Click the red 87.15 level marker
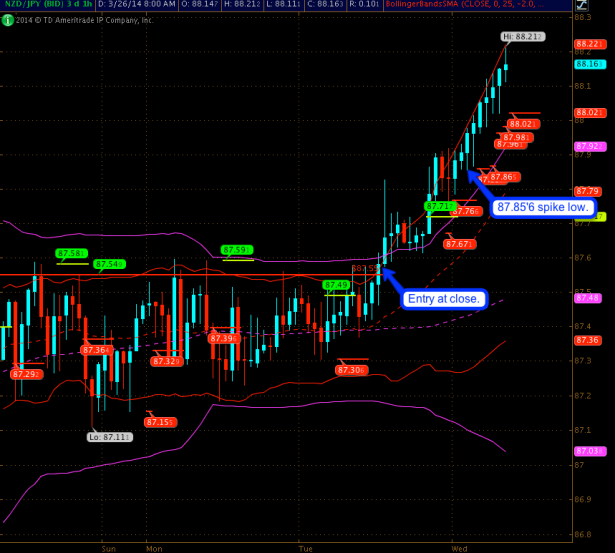The width and height of the screenshot is (615, 553). (160, 422)
